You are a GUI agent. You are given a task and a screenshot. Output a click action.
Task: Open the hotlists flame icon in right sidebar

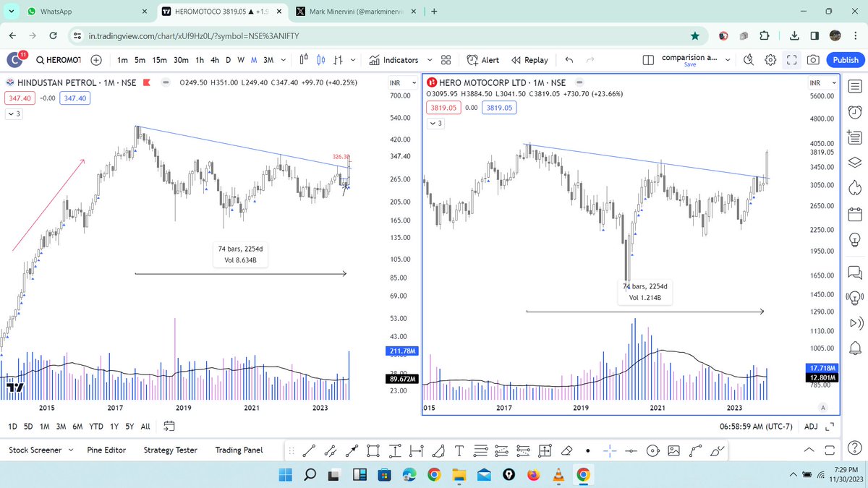pos(854,187)
